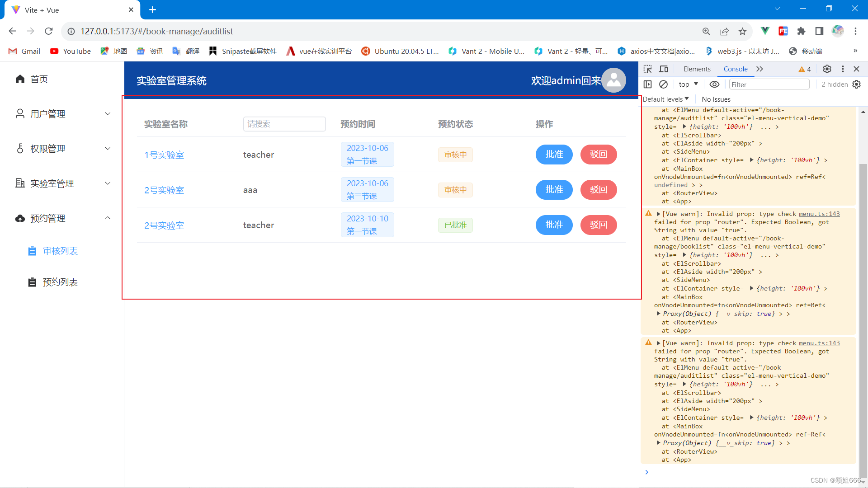
Task: Clear console with the ban icon
Action: tap(663, 84)
